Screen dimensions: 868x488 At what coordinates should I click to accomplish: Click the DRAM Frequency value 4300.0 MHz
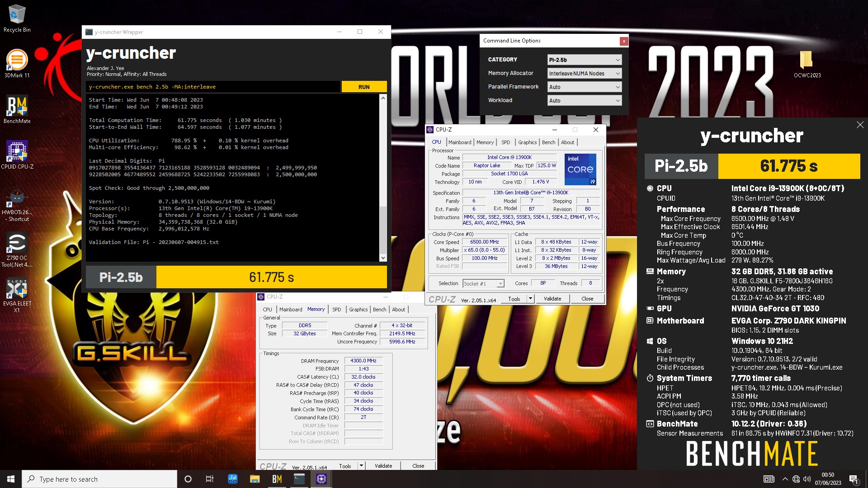363,361
